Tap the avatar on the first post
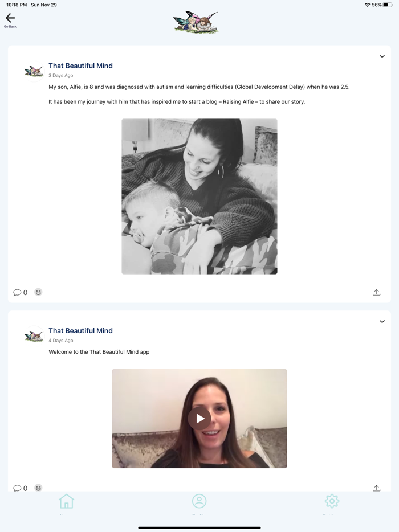 point(34,71)
